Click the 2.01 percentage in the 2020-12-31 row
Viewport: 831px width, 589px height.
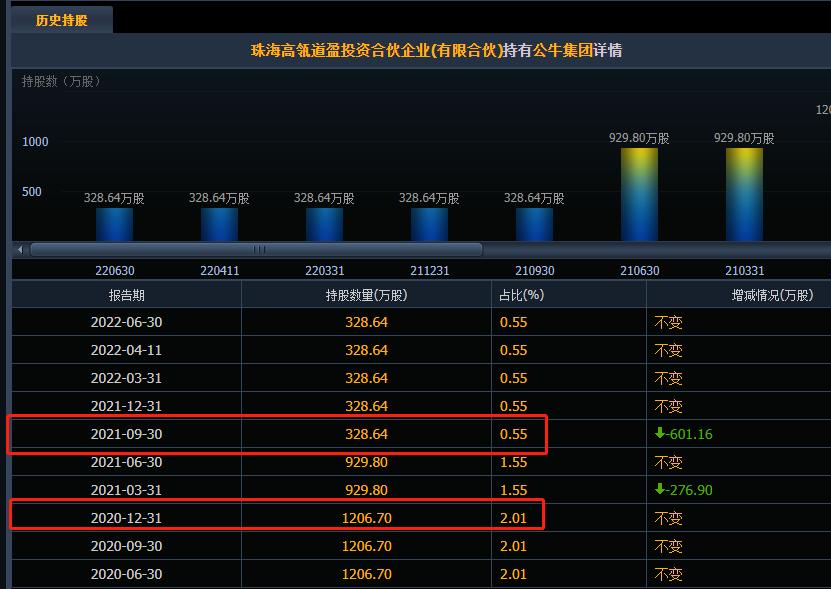[x=514, y=518]
